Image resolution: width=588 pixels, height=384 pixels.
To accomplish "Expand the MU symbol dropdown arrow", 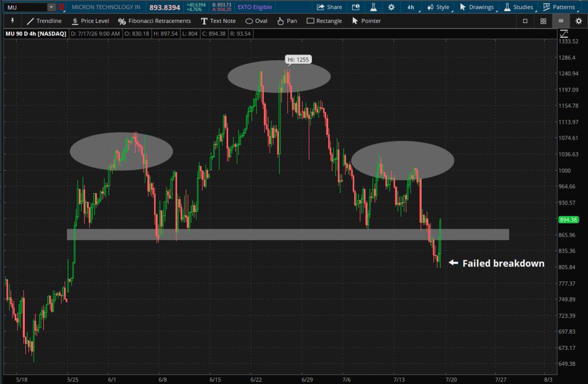I will (x=51, y=7).
